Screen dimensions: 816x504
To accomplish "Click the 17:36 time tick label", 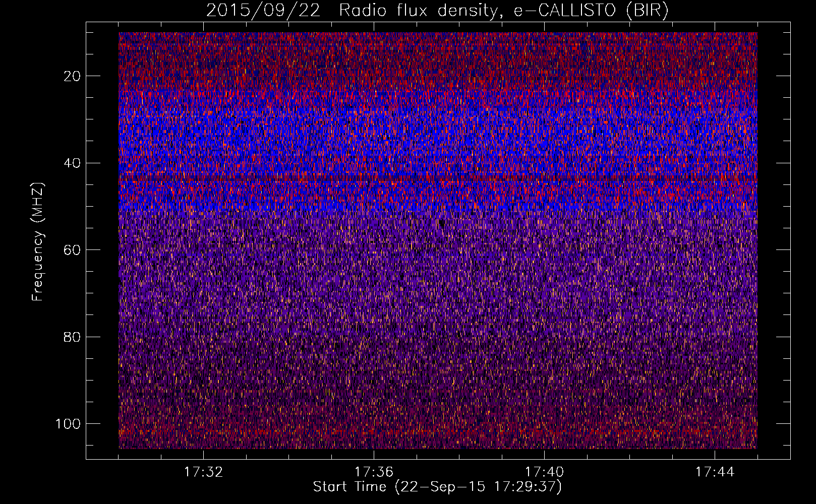I will [x=374, y=472].
